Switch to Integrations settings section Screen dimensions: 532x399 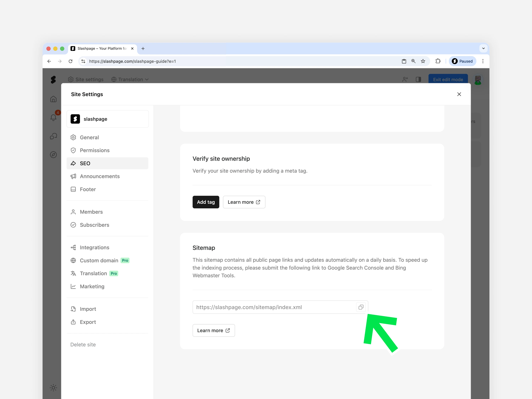pos(94,248)
